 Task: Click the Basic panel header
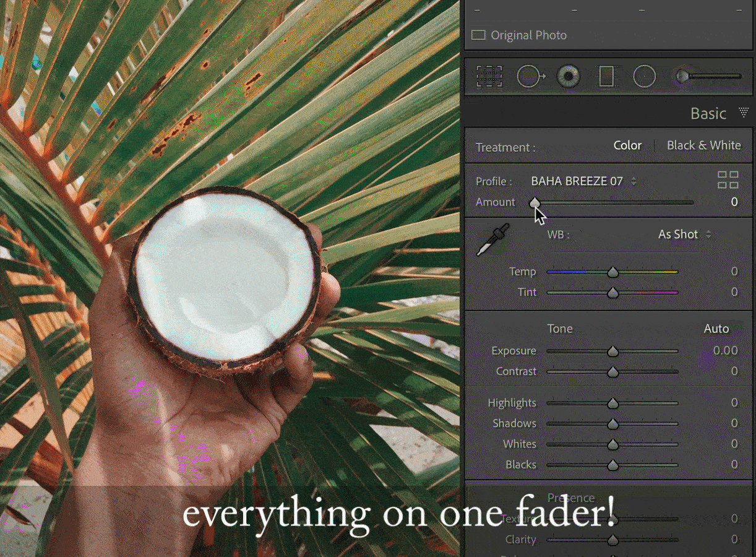[708, 113]
